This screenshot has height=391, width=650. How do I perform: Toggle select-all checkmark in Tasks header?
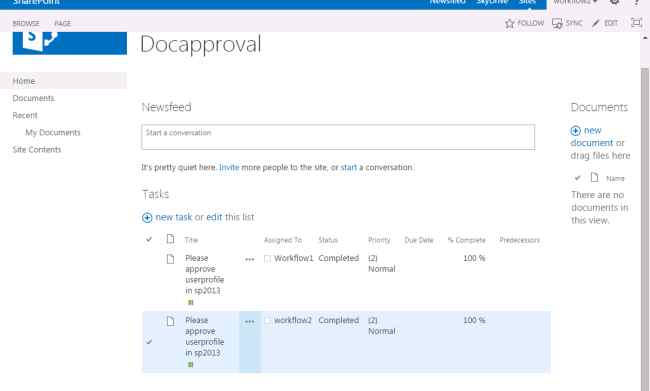[149, 239]
